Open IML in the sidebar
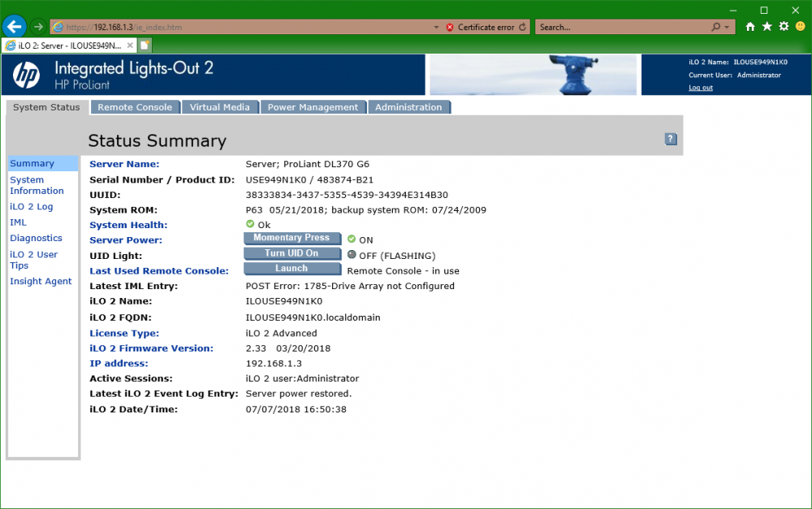The image size is (812, 509). click(x=18, y=222)
